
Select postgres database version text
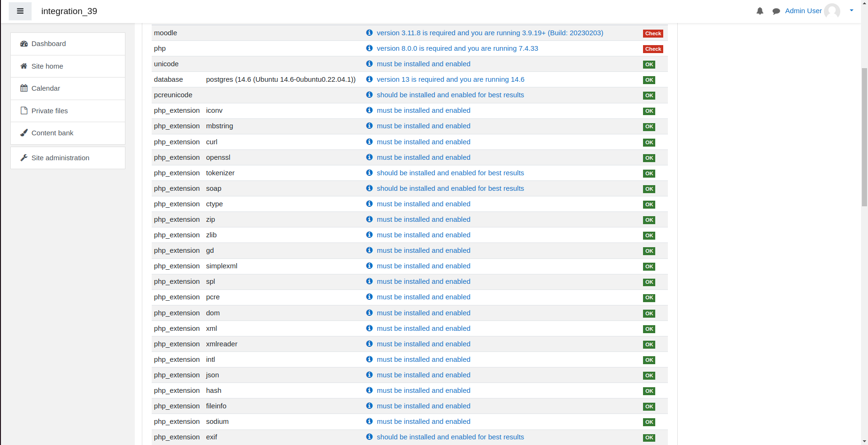281,79
